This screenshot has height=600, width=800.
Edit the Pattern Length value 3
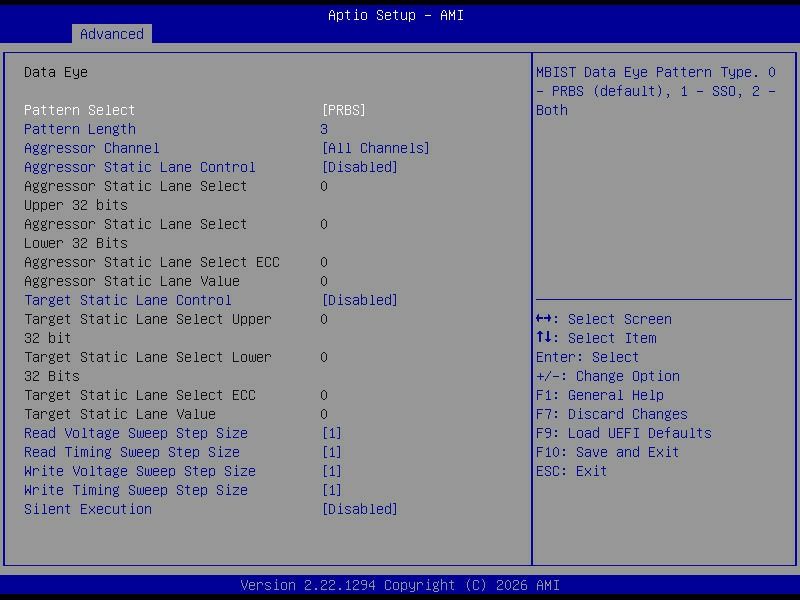[324, 129]
